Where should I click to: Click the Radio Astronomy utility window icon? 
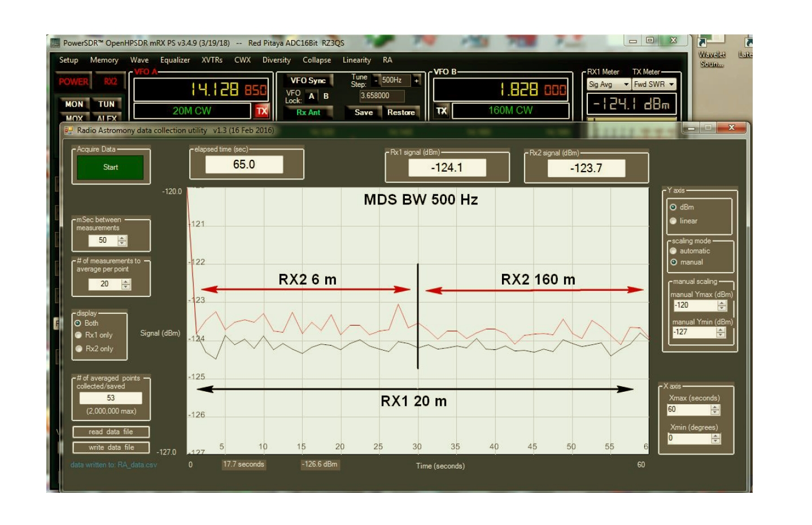(68, 130)
